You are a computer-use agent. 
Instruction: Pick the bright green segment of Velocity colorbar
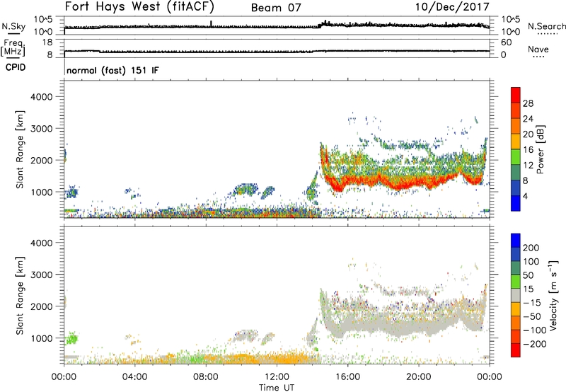coord(516,282)
